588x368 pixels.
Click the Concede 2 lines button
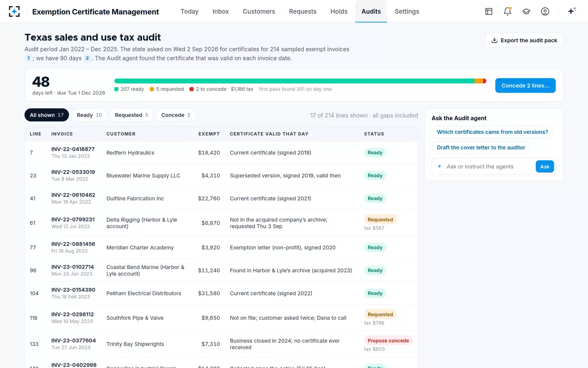pyautogui.click(x=526, y=85)
